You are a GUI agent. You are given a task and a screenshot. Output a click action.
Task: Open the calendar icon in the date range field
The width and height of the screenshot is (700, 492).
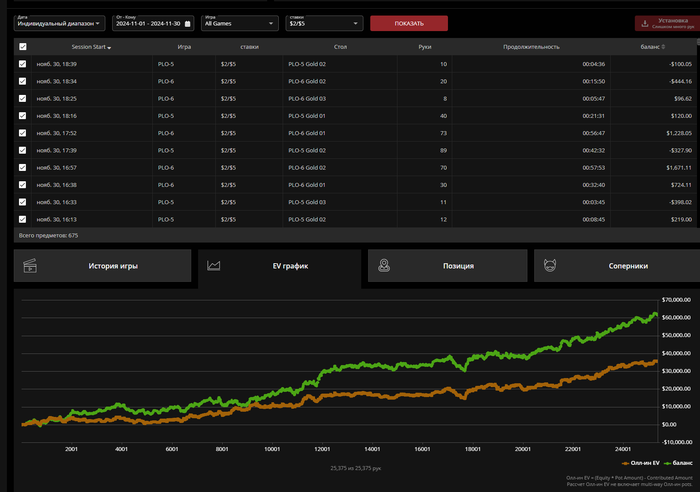(188, 23)
